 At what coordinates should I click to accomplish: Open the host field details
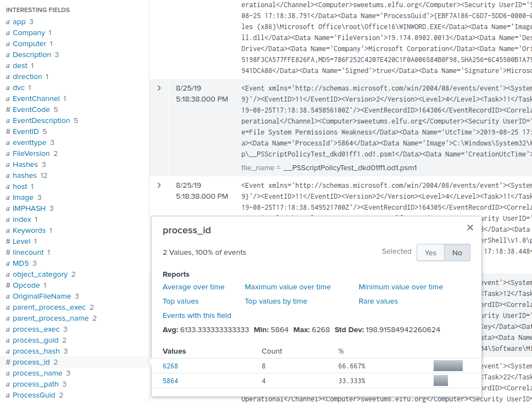tap(20, 187)
